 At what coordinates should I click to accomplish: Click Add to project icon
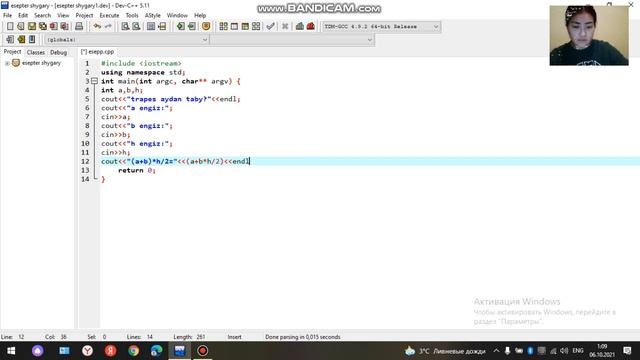180,27
